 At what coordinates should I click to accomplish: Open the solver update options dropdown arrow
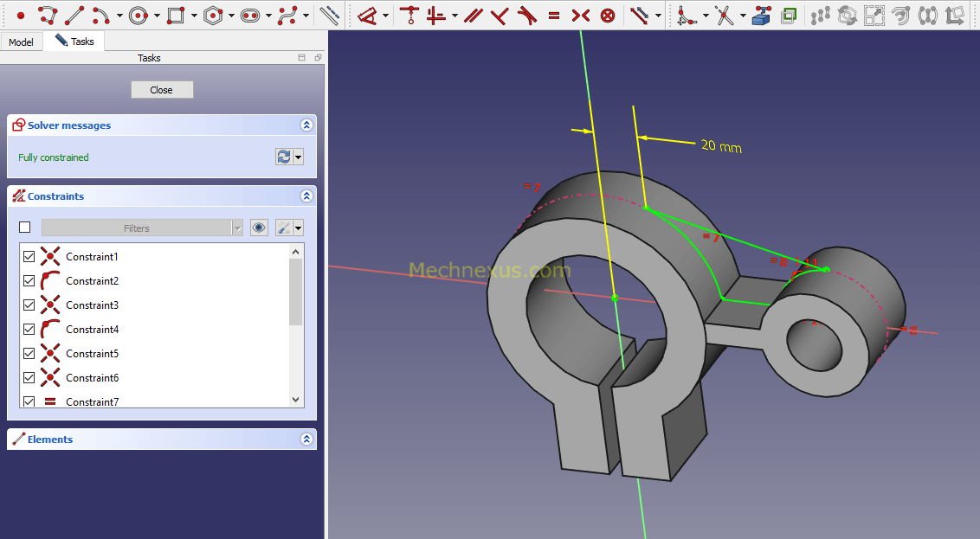(x=299, y=157)
